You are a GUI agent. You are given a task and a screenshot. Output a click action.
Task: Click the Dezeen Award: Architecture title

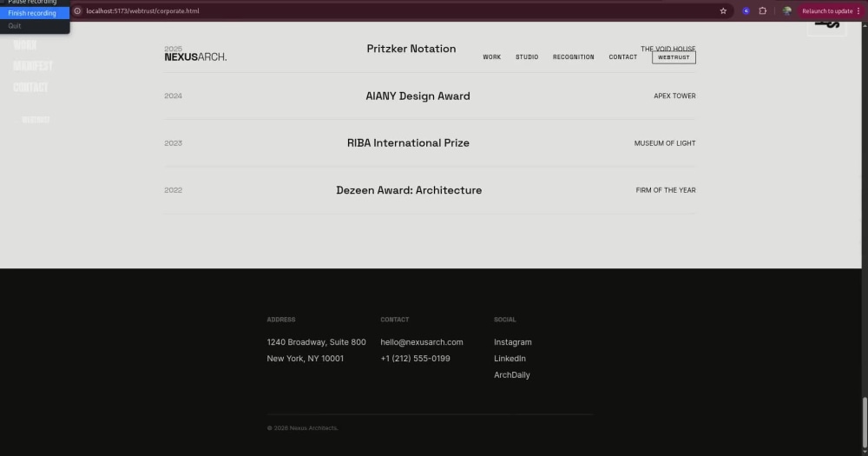(x=409, y=190)
